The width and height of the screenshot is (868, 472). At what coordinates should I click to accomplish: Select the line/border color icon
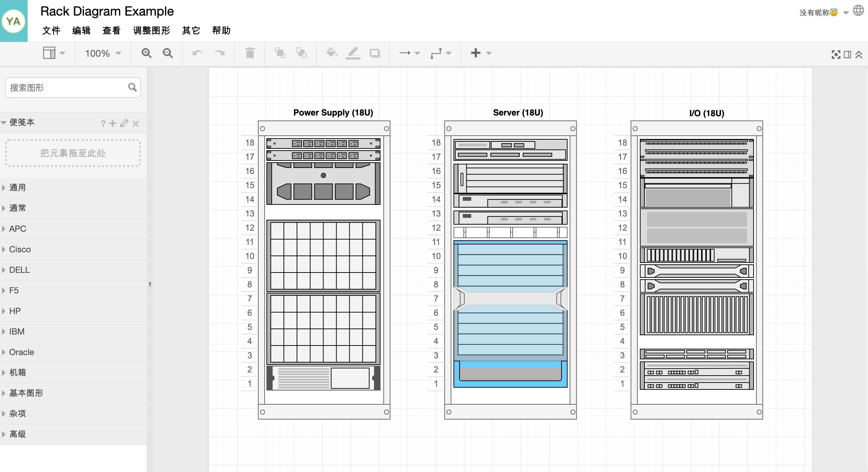point(353,54)
